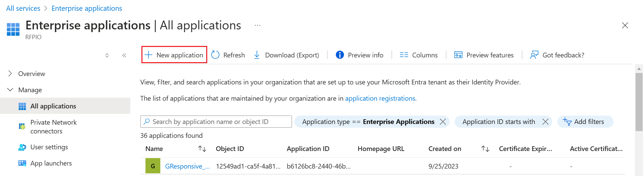Open the application registrations link
The image size is (644, 176).
coord(380,98)
